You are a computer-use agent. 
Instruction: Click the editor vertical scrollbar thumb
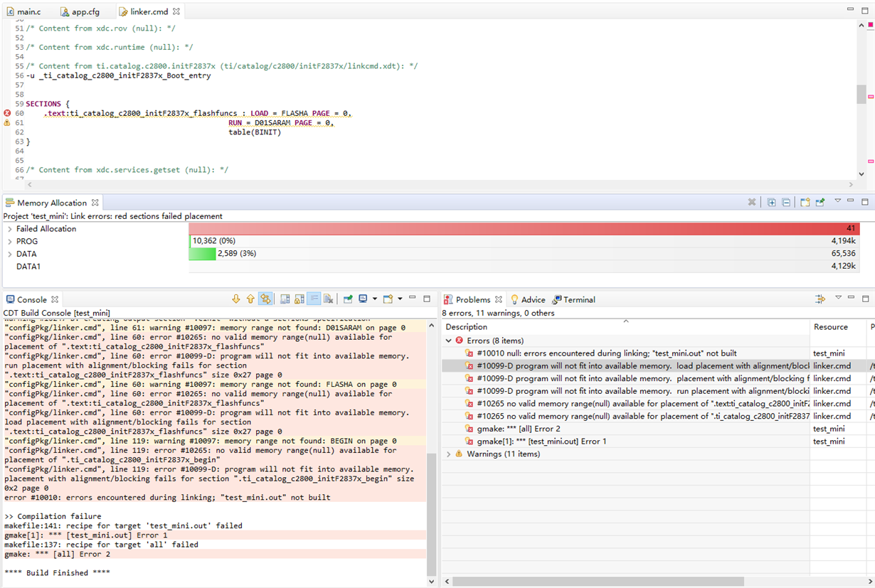click(861, 94)
